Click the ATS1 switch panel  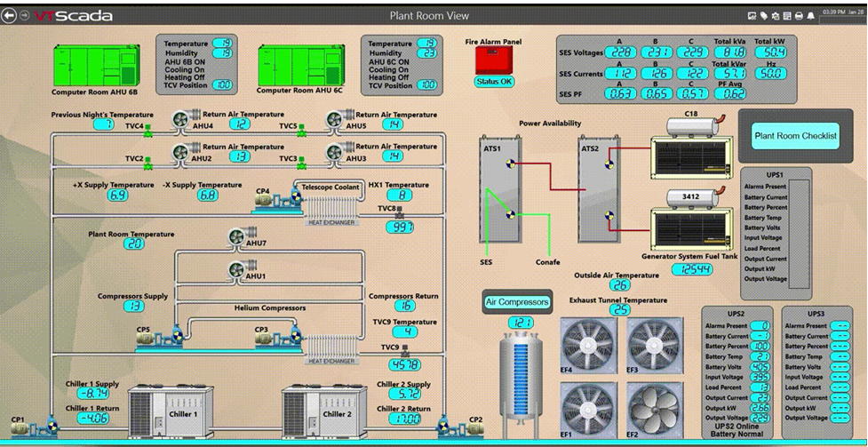[500, 189]
